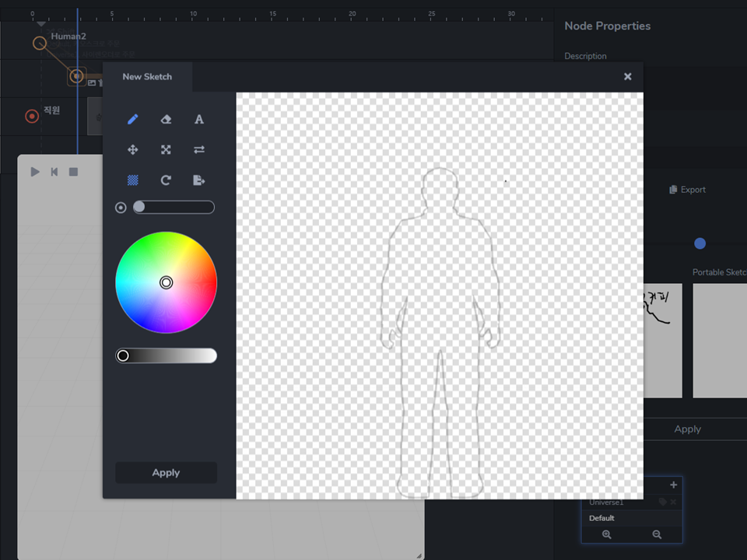This screenshot has height=560, width=747.
Task: Click the red 직원 record circle
Action: 32,116
